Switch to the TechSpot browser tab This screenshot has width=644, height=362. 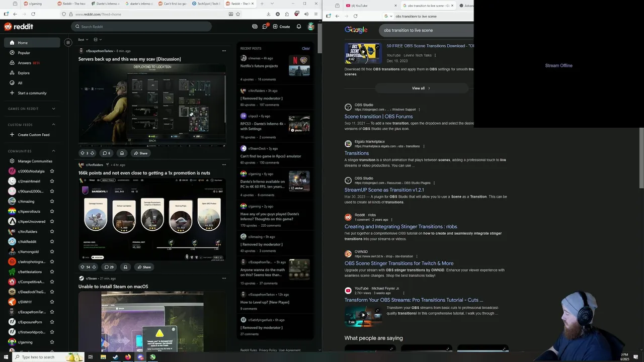[207, 4]
